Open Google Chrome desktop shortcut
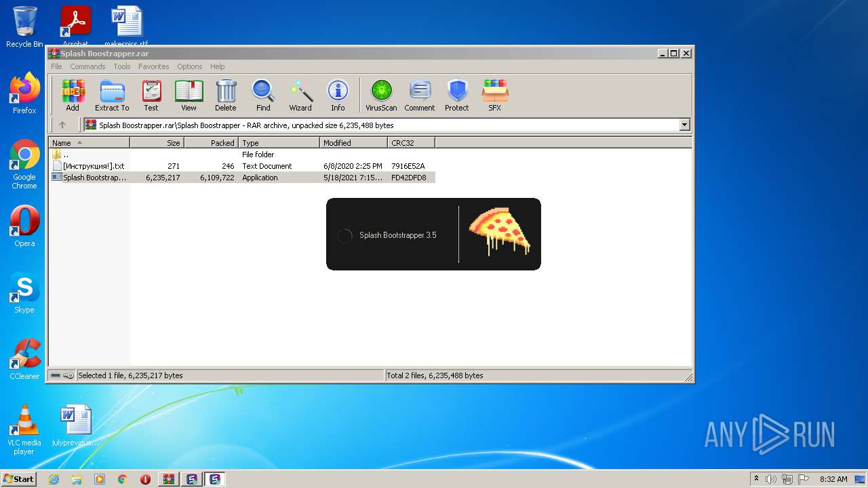This screenshot has height=488, width=868. (x=24, y=164)
